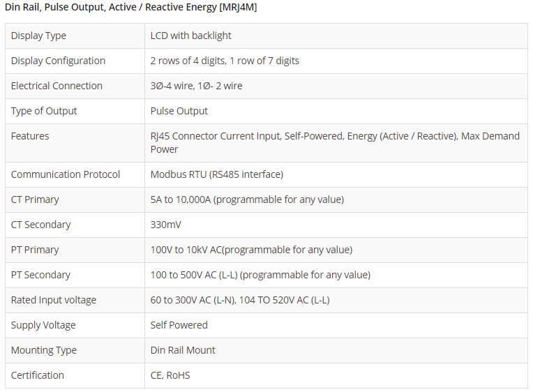
Task: Select the Pulse Output value cell
Action: (x=179, y=111)
